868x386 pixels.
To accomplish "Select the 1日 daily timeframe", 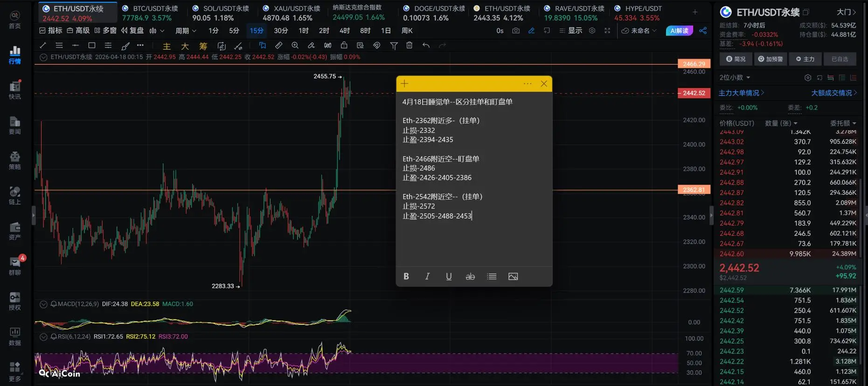I will click(386, 31).
